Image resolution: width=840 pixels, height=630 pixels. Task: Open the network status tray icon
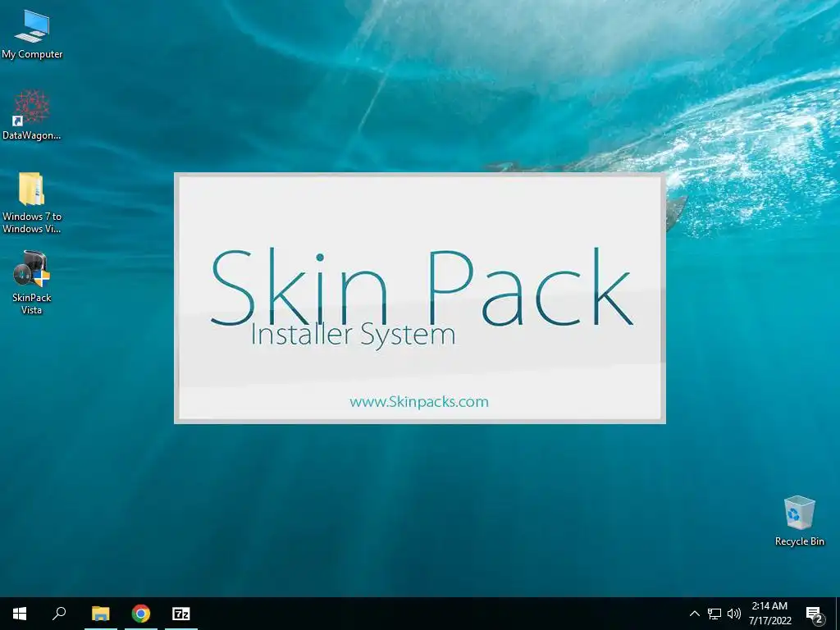(714, 614)
